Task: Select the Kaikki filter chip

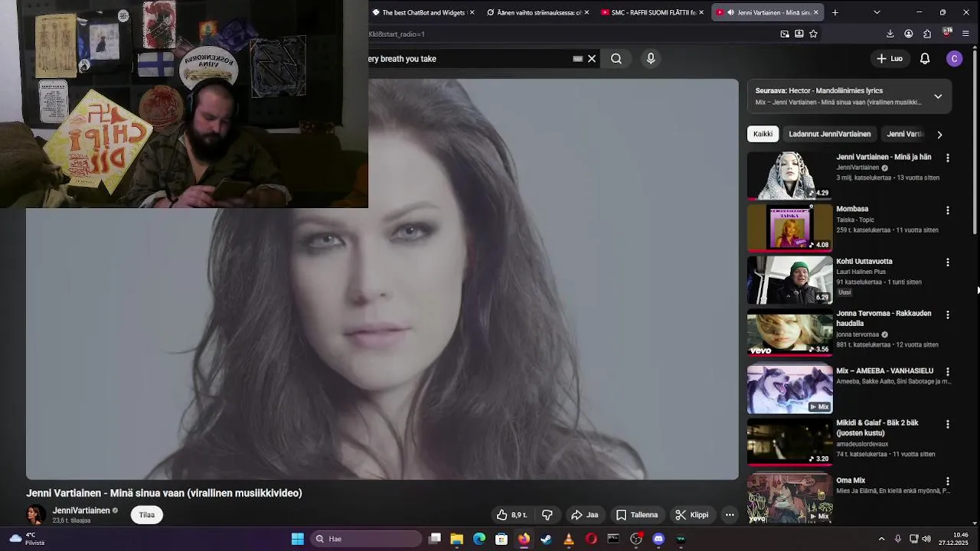Action: click(x=763, y=134)
